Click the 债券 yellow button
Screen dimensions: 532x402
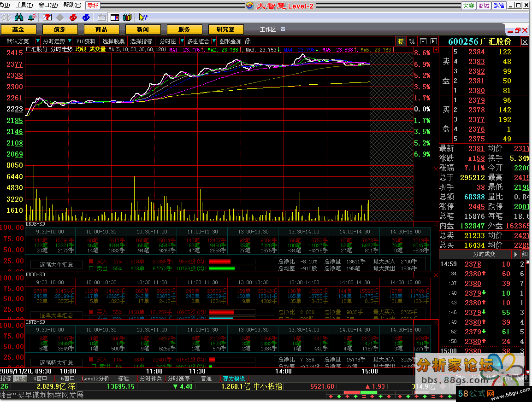coord(60,29)
